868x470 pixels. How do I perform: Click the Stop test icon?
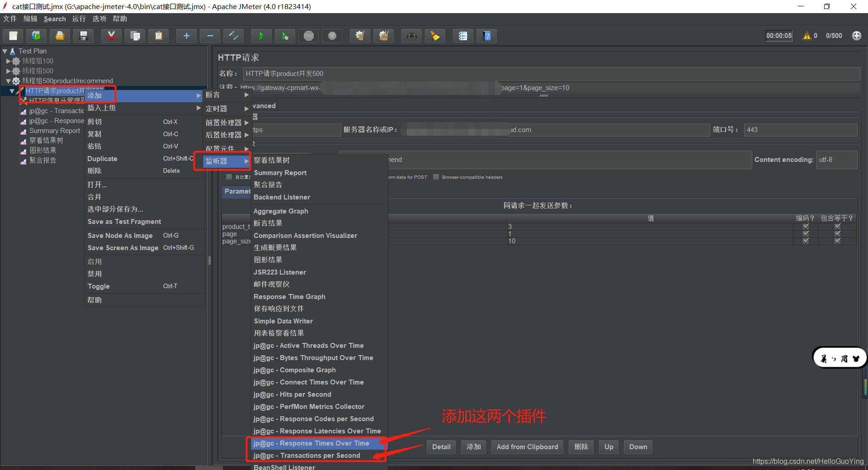309,36
